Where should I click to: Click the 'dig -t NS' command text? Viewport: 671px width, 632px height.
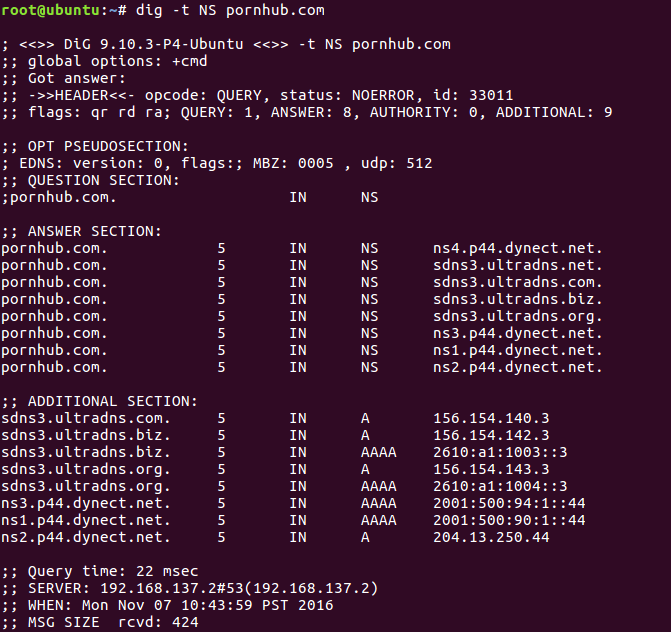pos(176,10)
